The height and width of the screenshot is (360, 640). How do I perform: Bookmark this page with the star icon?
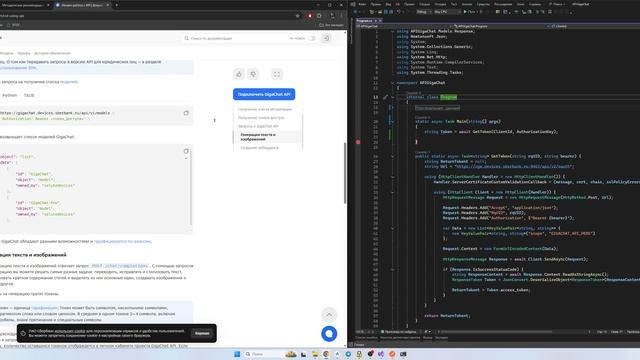tap(298, 16)
